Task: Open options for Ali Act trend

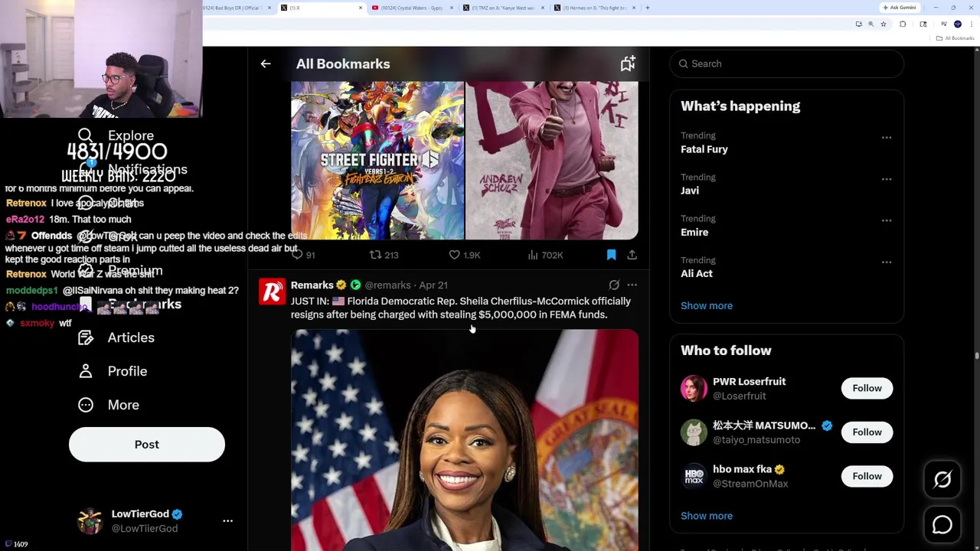Action: pyautogui.click(x=887, y=262)
